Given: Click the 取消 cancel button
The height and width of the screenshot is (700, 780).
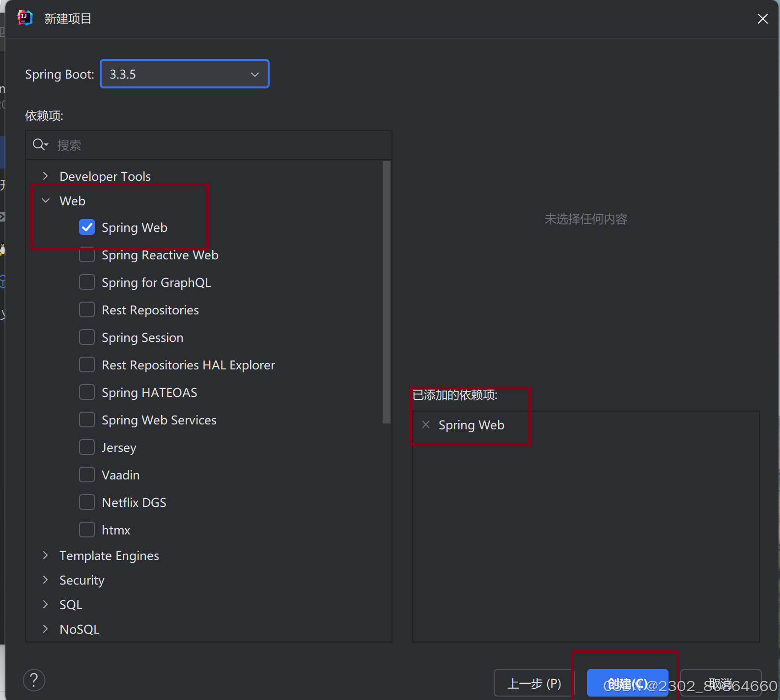Looking at the screenshot, I should [721, 683].
